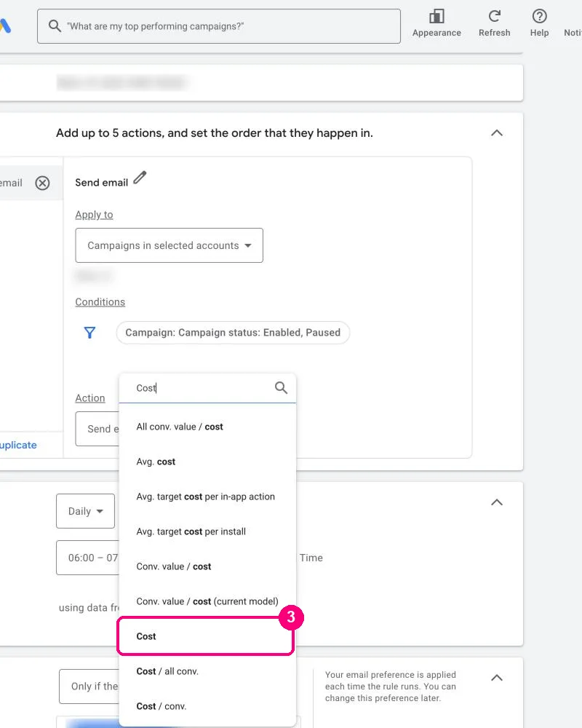The width and height of the screenshot is (582, 728).
Task: Open the Help menu icon
Action: pyautogui.click(x=539, y=23)
